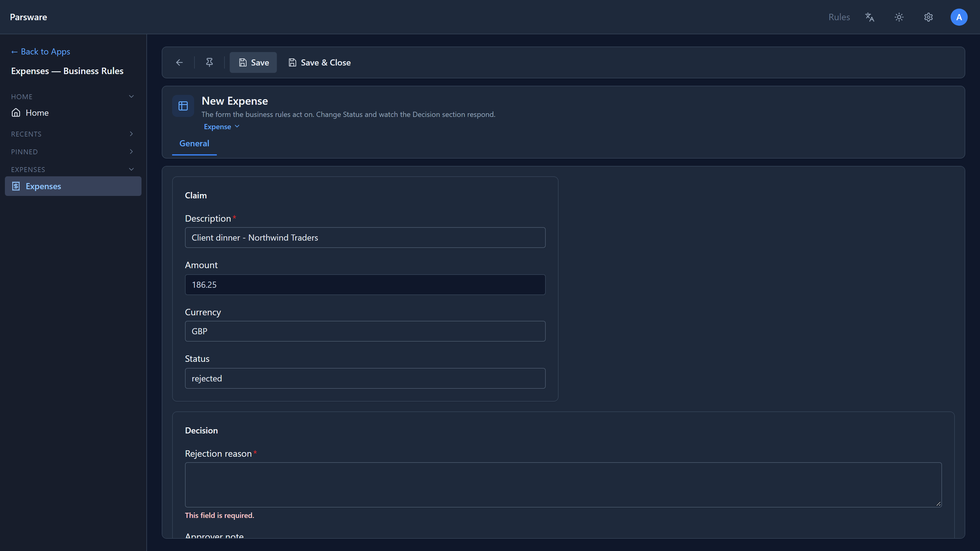Collapse the HOME sidebar section
The image size is (980, 551).
tap(131, 97)
